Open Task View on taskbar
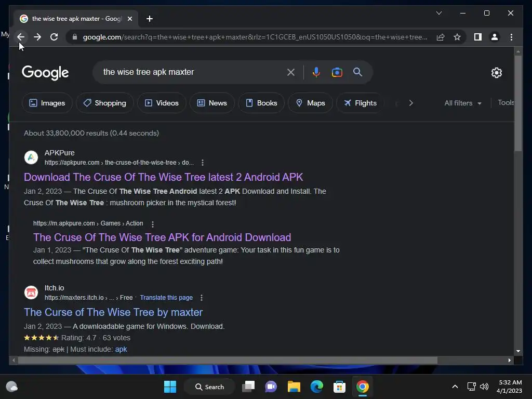Screen dimensions: 532x399 pos(248,387)
